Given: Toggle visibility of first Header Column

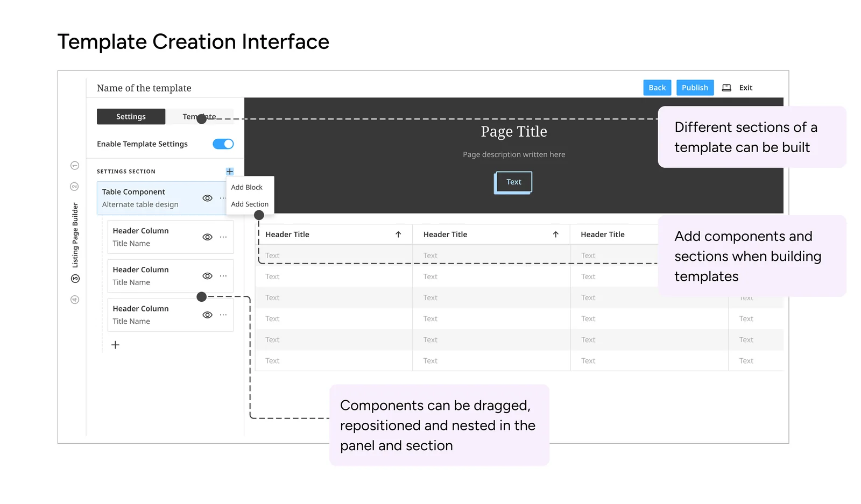Looking at the screenshot, I should point(207,237).
